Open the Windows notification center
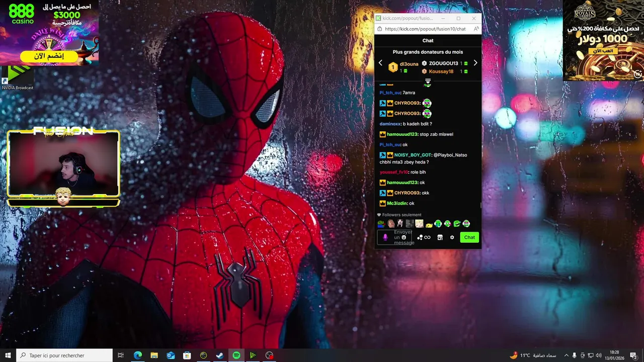This screenshot has height=362, width=644. [x=633, y=355]
